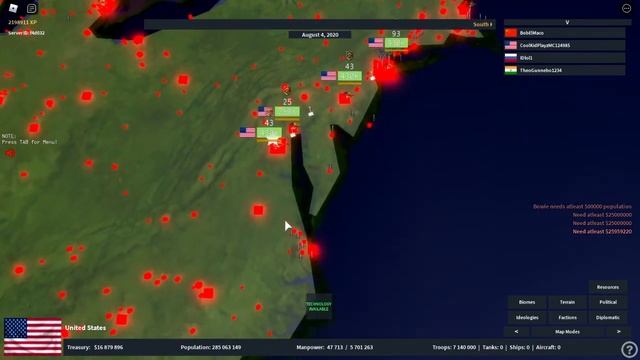This screenshot has width=640, height=360.
Task: Switch to the Biomes map mode
Action: tap(527, 302)
